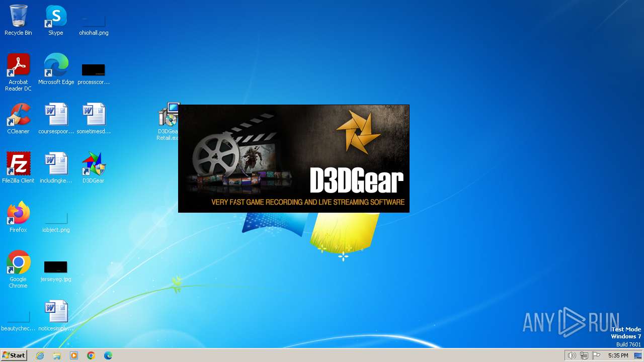The width and height of the screenshot is (644, 362).
Task: Select the D3DGear Retail.exe installer icon
Action: 168,122
